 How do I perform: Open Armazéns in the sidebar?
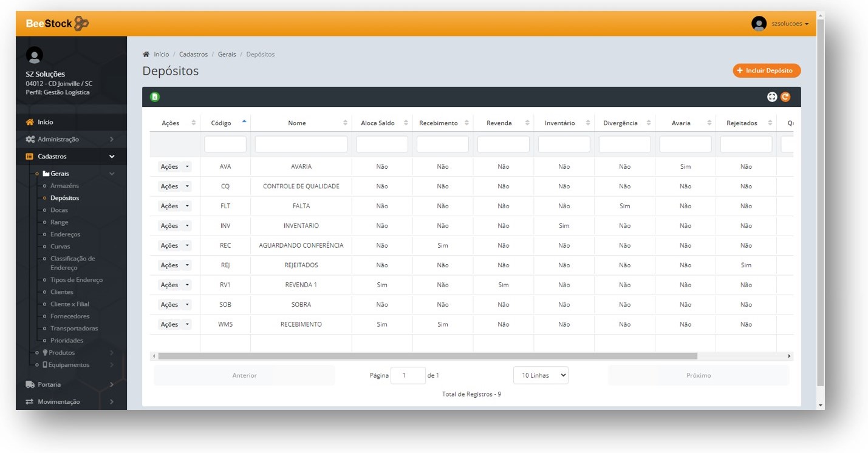pyautogui.click(x=64, y=186)
